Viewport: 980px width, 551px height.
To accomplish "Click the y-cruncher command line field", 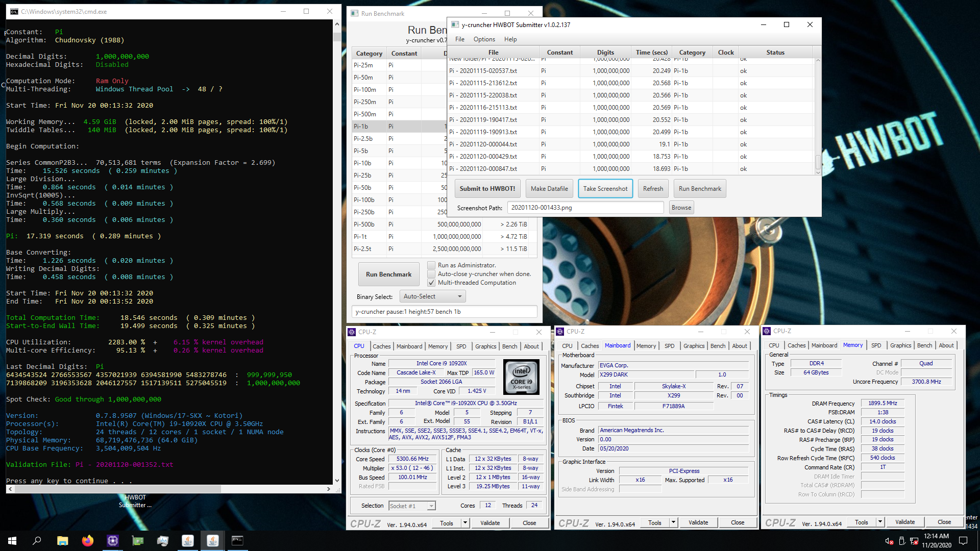I will (x=444, y=311).
